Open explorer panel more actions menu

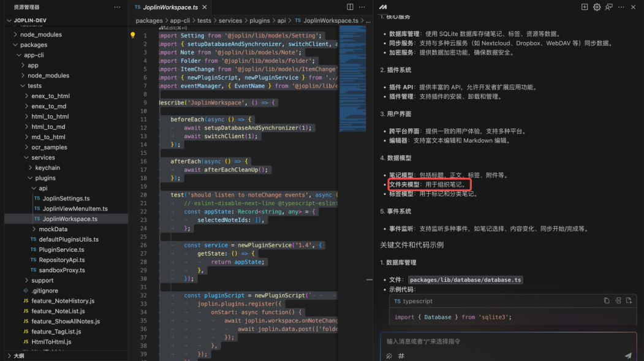(x=117, y=7)
